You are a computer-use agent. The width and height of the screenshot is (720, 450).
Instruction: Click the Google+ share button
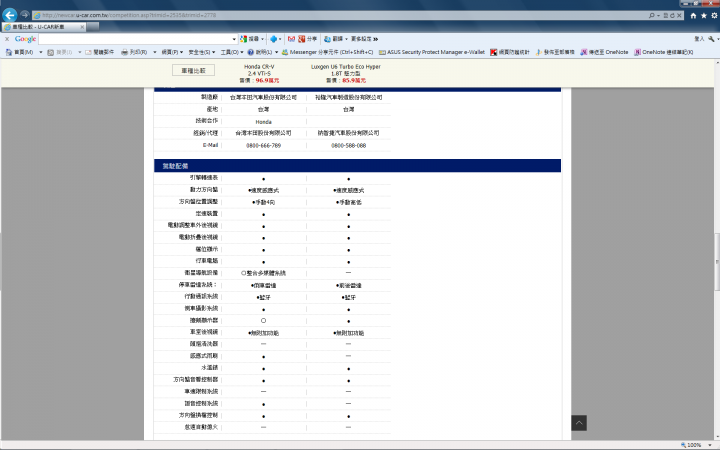(307, 39)
